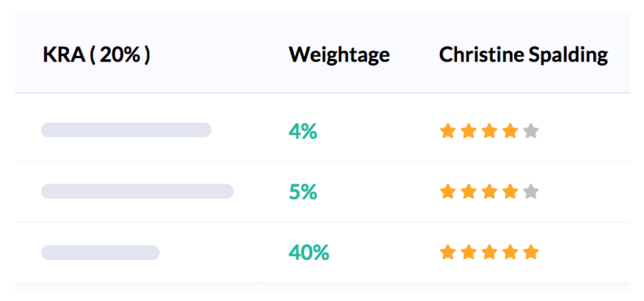Click the fourth star in the 40% row
This screenshot has width=644, height=301.
pos(510,252)
